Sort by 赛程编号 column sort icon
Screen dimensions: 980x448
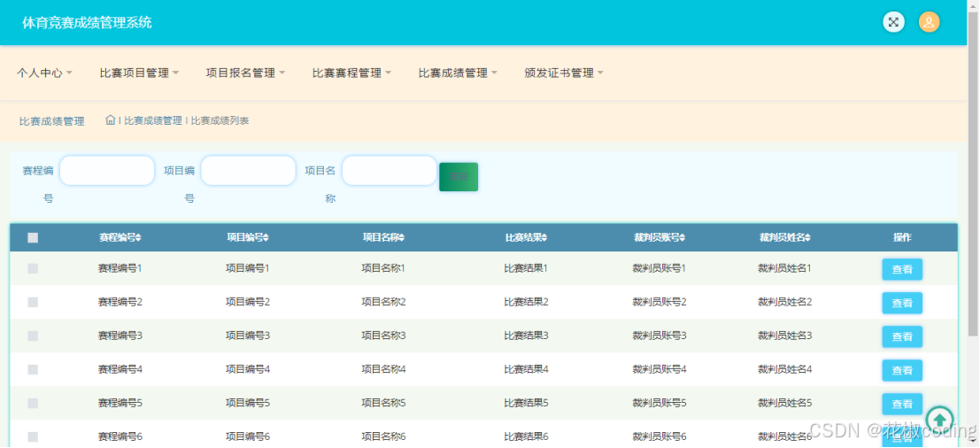pyautogui.click(x=139, y=237)
